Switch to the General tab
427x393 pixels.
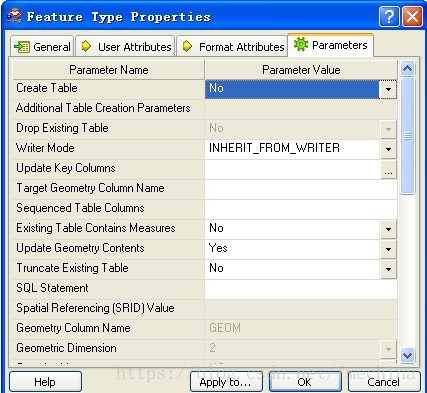point(42,46)
